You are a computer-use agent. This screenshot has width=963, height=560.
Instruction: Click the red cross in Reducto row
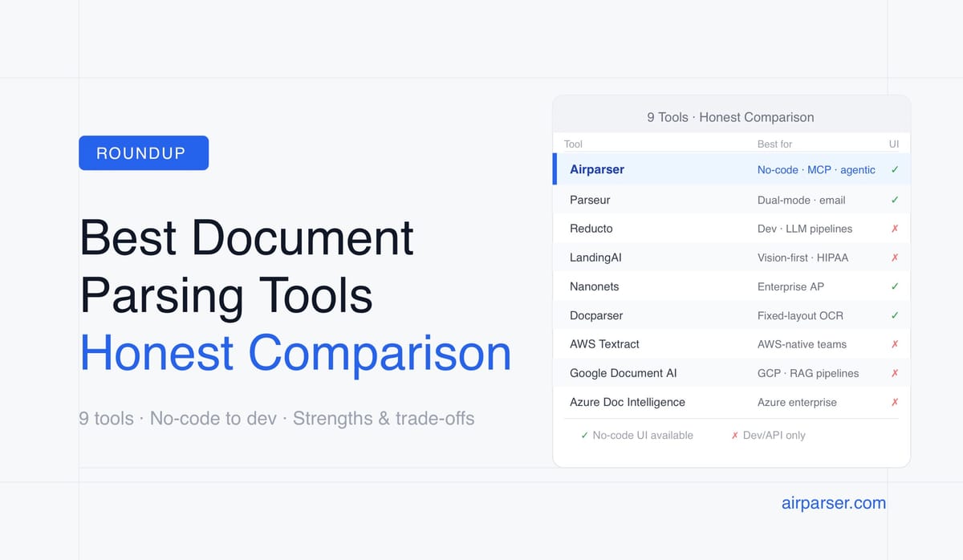point(895,229)
